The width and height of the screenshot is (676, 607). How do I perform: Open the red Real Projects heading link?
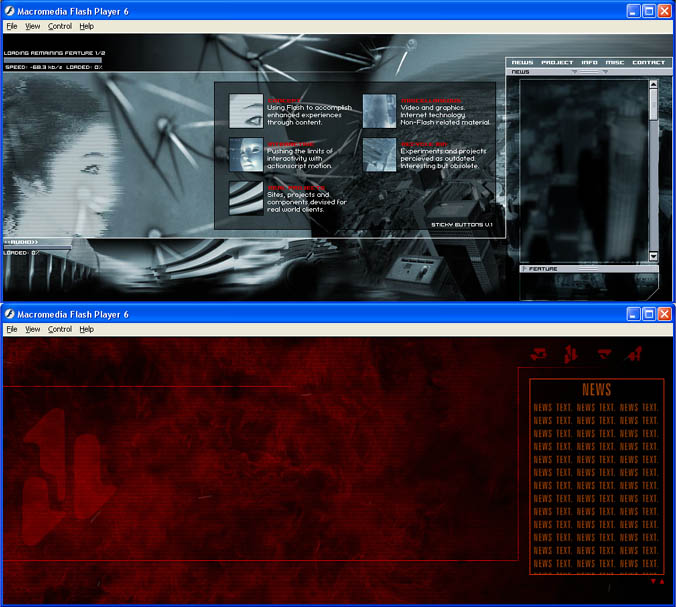click(x=297, y=188)
